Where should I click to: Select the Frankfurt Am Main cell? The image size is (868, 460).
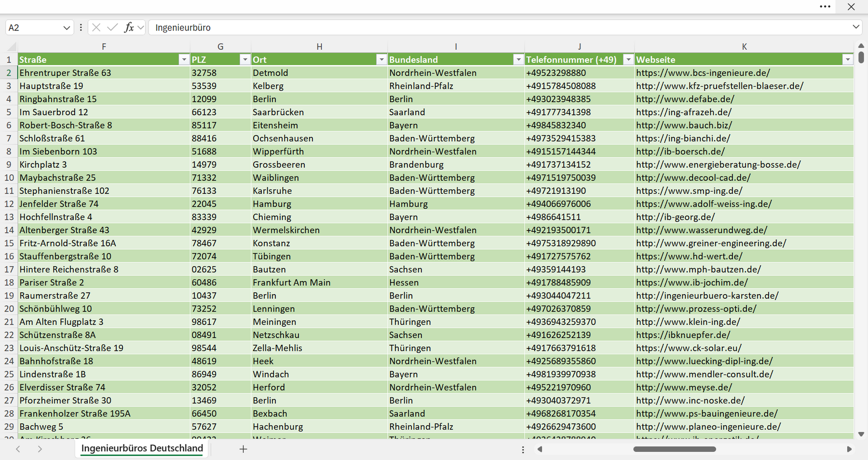319,283
